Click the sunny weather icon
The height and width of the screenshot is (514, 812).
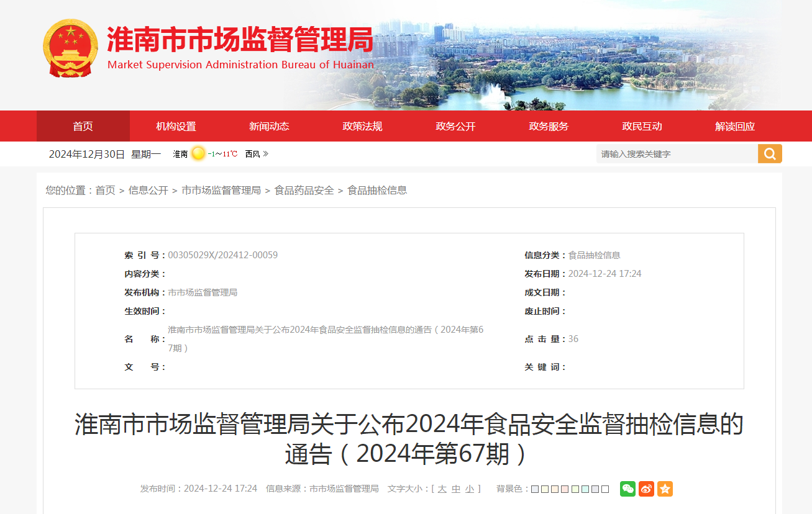click(198, 153)
